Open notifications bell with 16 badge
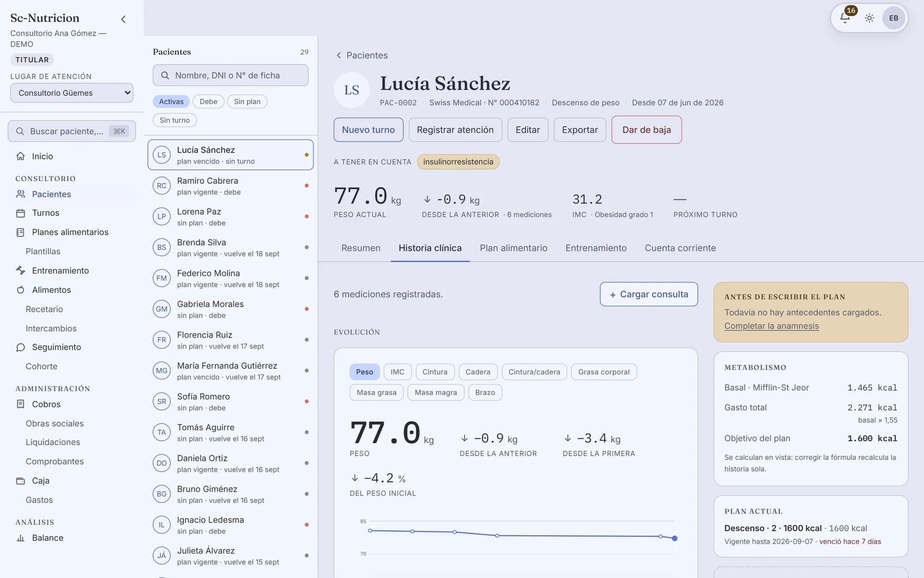 (846, 18)
